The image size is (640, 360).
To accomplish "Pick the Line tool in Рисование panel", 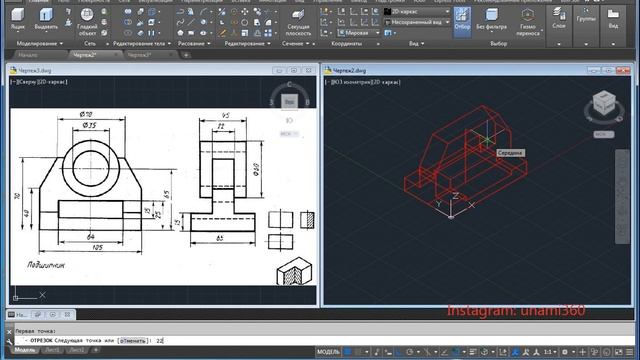I will pos(191,22).
